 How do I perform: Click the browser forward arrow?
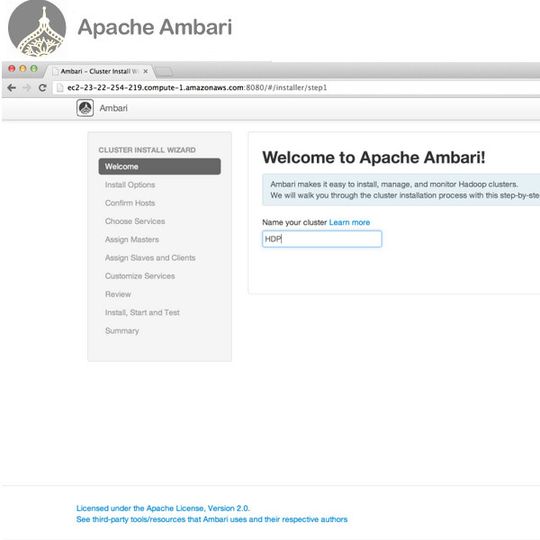pyautogui.click(x=27, y=88)
